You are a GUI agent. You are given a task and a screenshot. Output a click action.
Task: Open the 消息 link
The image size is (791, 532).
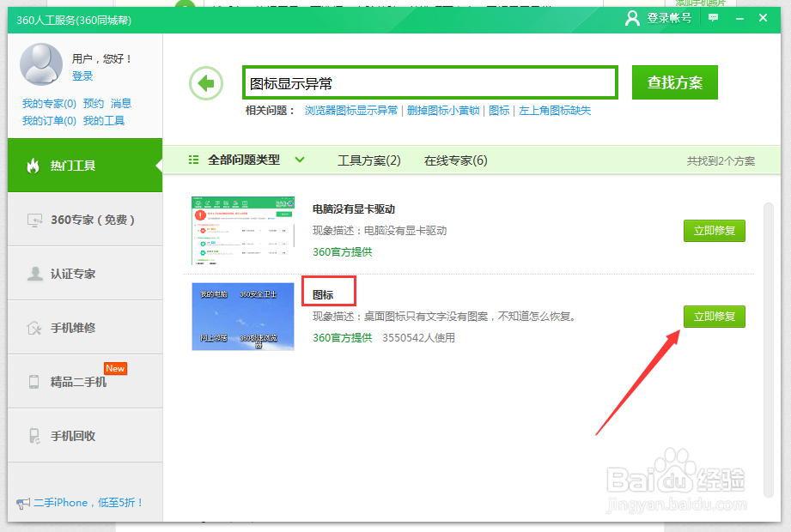pos(121,103)
